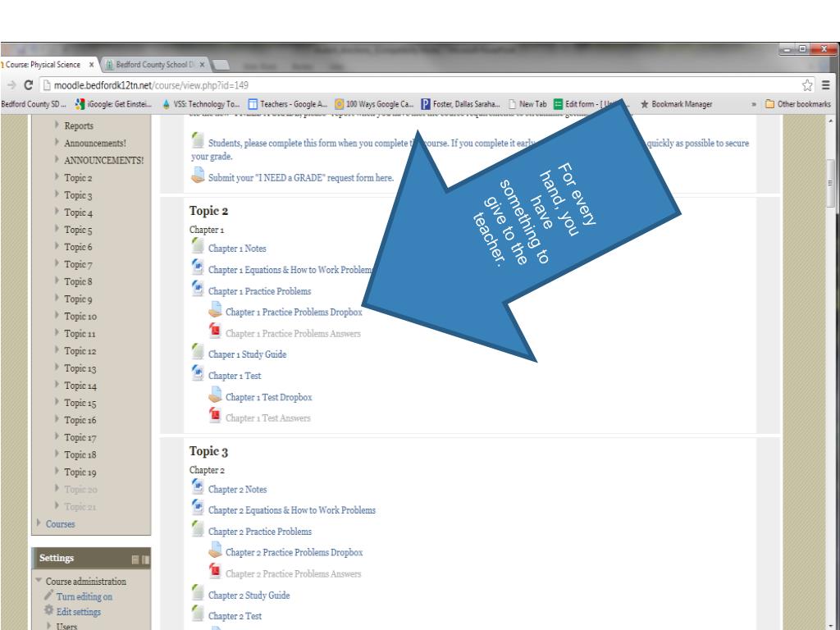The image size is (840, 630).
Task: Select Topic 12 in the navigation tree
Action: tap(80, 351)
